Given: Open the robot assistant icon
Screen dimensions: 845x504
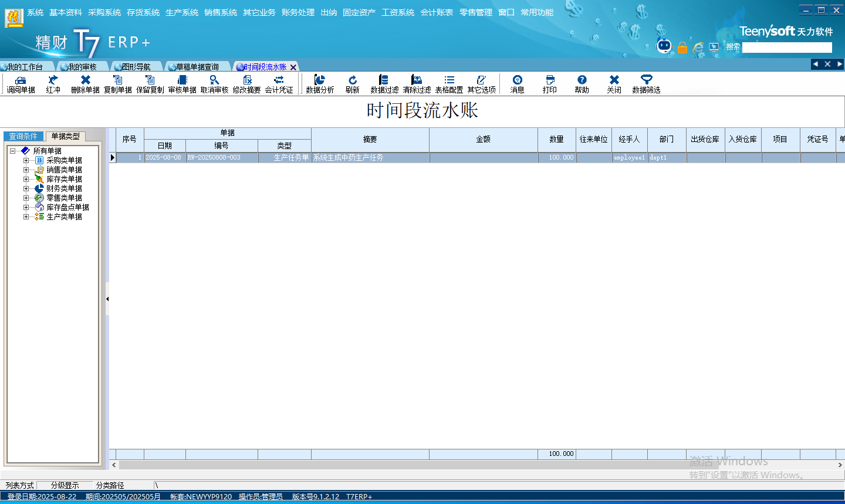Looking at the screenshot, I should 664,46.
